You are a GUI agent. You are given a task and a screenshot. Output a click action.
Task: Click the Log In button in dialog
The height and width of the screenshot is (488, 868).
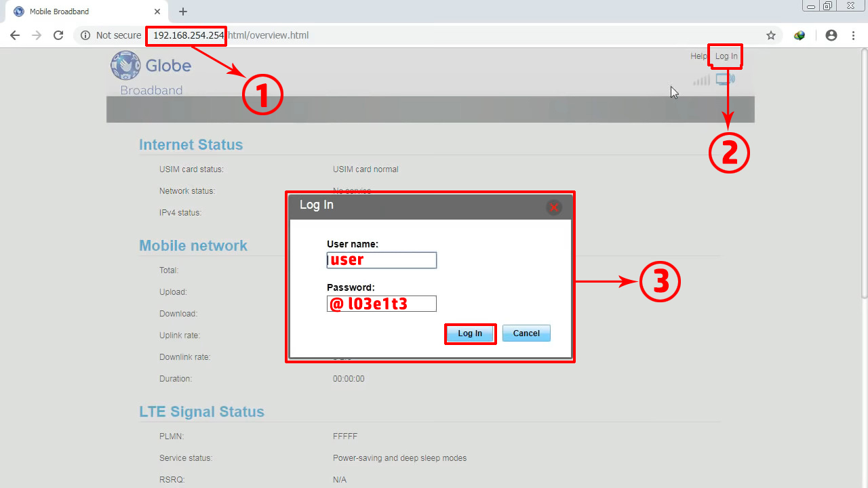[x=470, y=333]
